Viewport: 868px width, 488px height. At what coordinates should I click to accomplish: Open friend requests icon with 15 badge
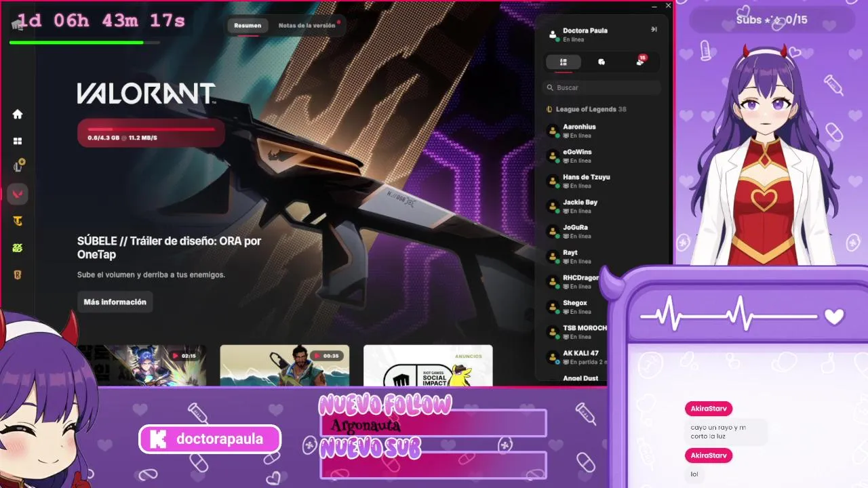tap(640, 61)
